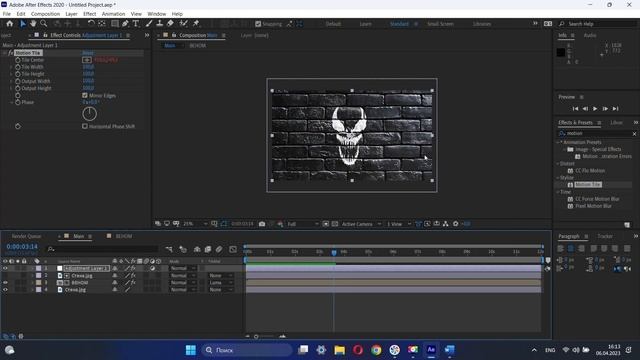Screen dimensions: 640x360
Task: Switch to the Tracker tab
Action: coord(605,236)
